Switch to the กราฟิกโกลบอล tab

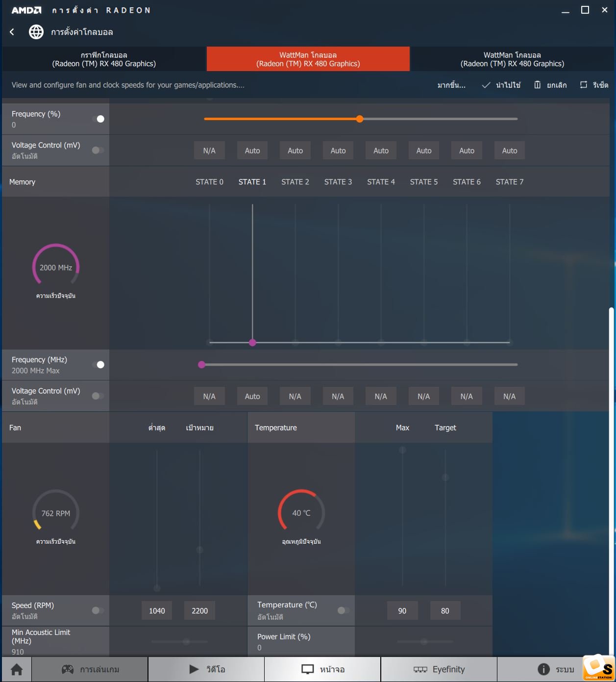pyautogui.click(x=104, y=59)
